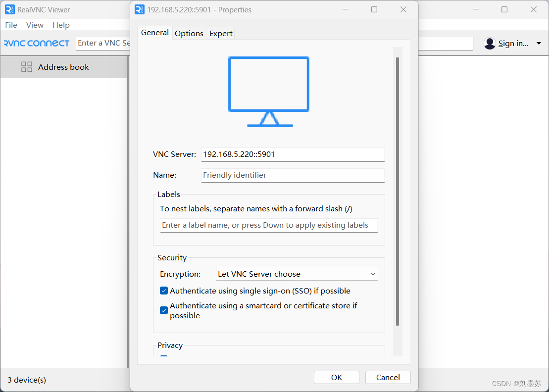The width and height of the screenshot is (549, 392).
Task: Click the label name input field
Action: (269, 225)
